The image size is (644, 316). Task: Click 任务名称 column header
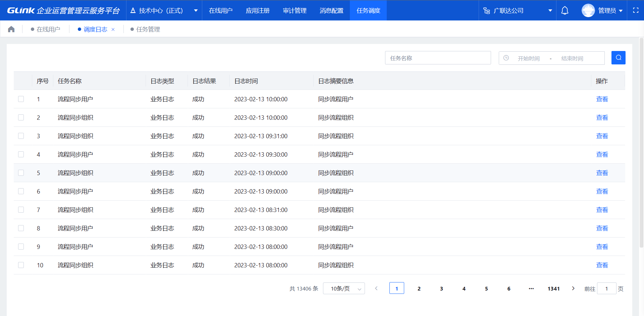tap(69, 81)
